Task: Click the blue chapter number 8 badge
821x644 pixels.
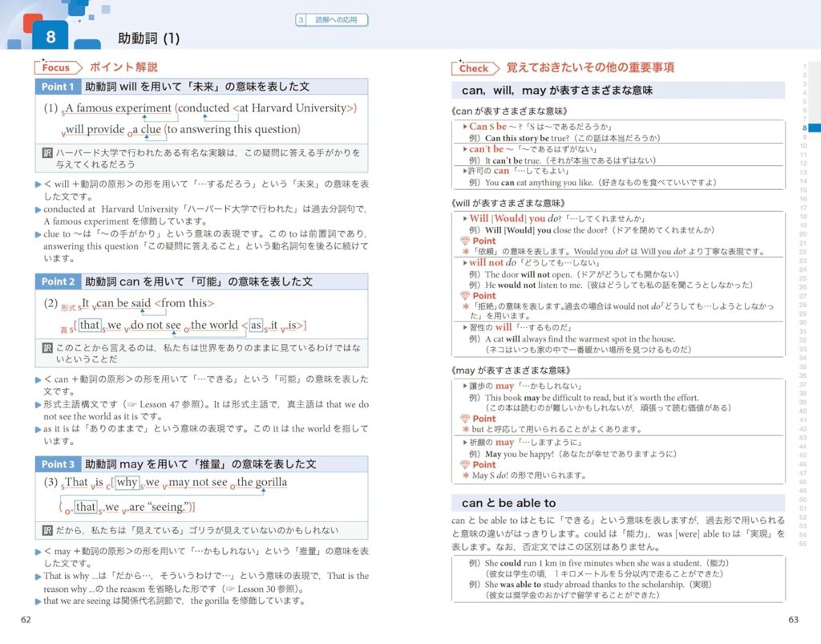Action: [51, 37]
